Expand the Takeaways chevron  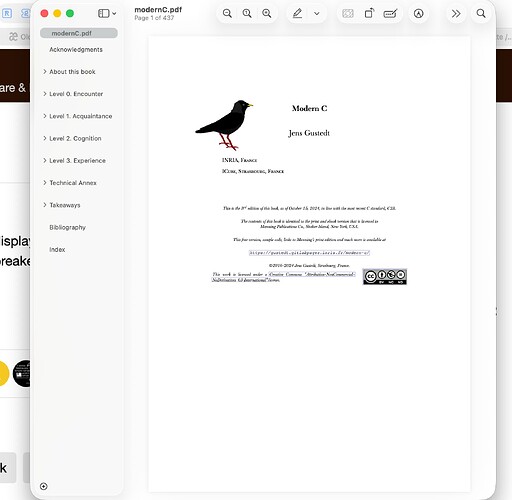pyautogui.click(x=45, y=205)
